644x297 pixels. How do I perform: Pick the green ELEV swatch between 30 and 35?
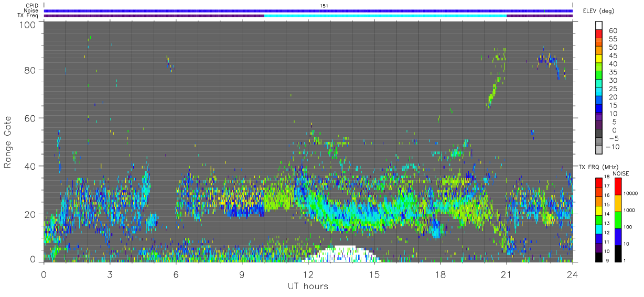click(x=599, y=75)
